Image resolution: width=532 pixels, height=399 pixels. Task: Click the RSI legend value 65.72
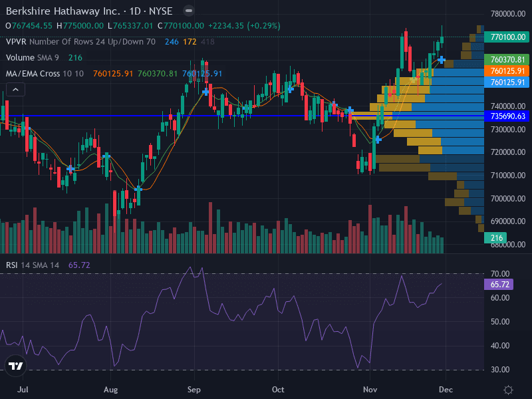(79, 265)
